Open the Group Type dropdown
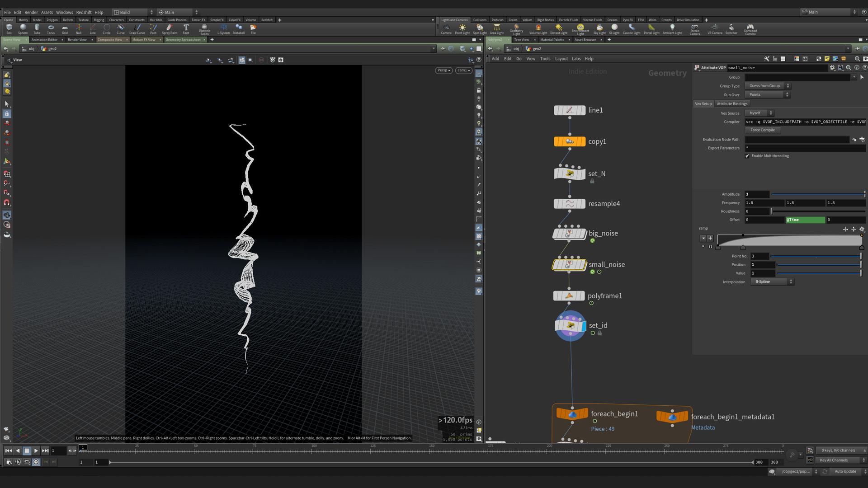 [767, 86]
